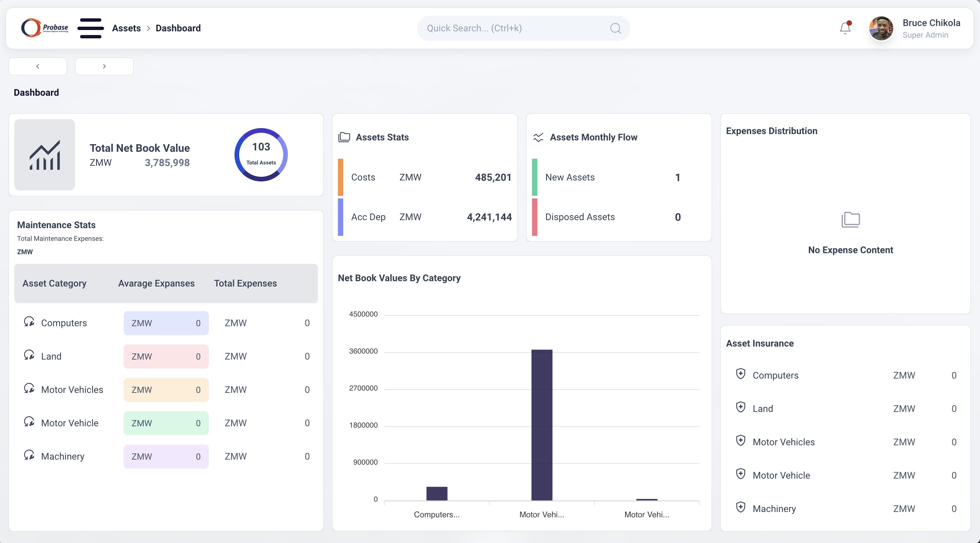Click the Probase logo
This screenshot has height=543, width=980.
click(44, 28)
